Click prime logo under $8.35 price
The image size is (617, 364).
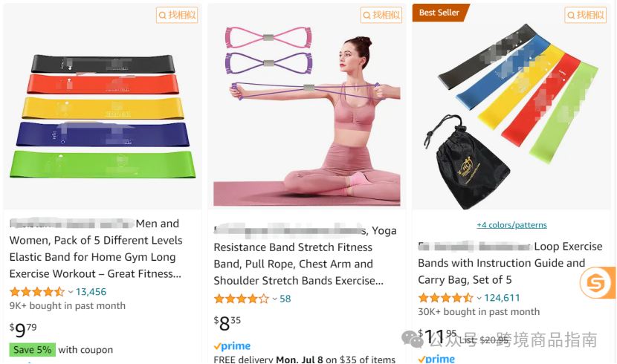232,346
